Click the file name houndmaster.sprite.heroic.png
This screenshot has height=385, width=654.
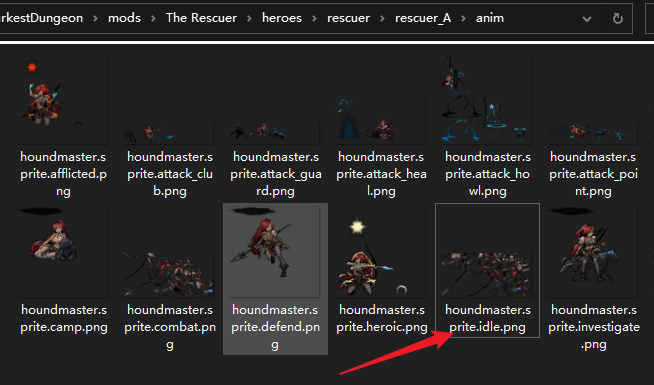pos(382,318)
